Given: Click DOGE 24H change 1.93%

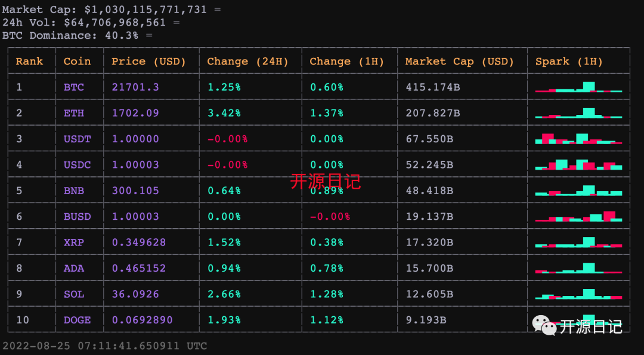Looking at the screenshot, I should pos(224,320).
